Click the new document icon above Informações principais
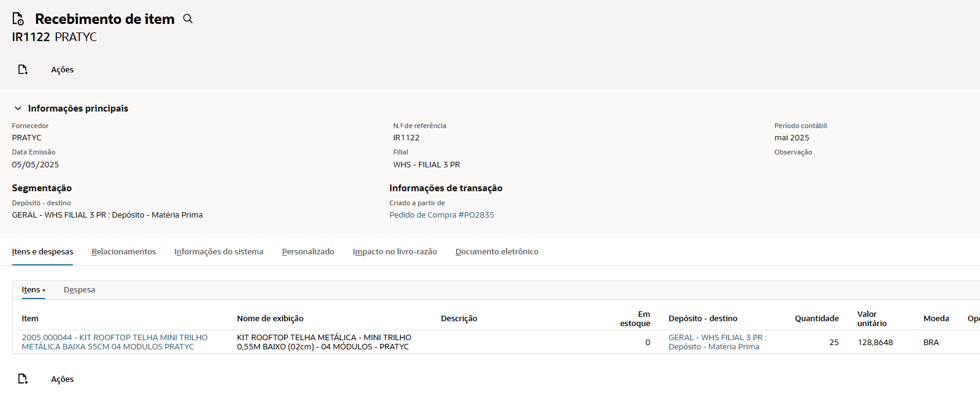Viewport: 980px width, 407px height. click(23, 70)
